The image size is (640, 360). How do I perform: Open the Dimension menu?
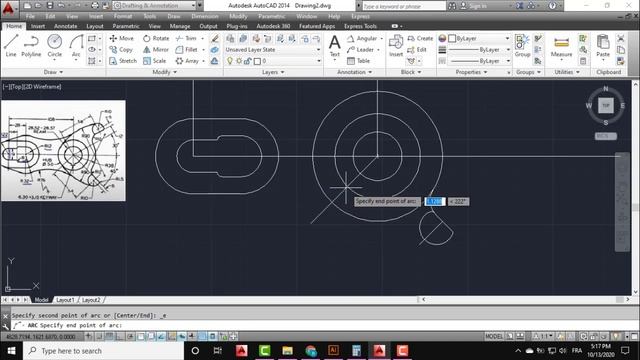point(204,16)
